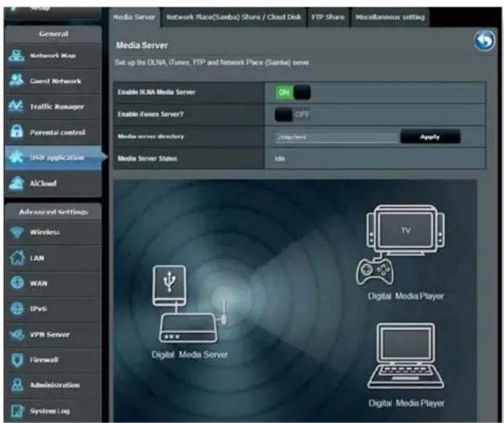Image resolution: width=504 pixels, height=423 pixels.
Task: Click the Advanced Settings section header
Action: tap(54, 212)
